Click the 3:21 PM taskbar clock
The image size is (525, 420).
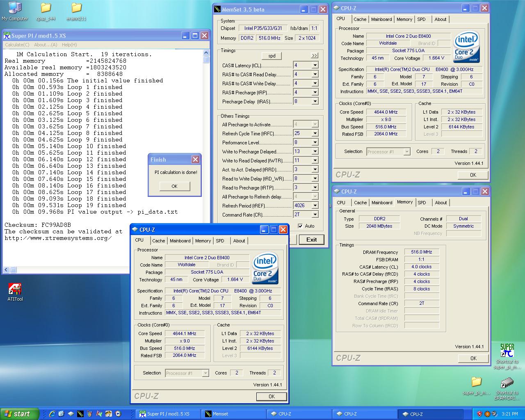coord(510,414)
